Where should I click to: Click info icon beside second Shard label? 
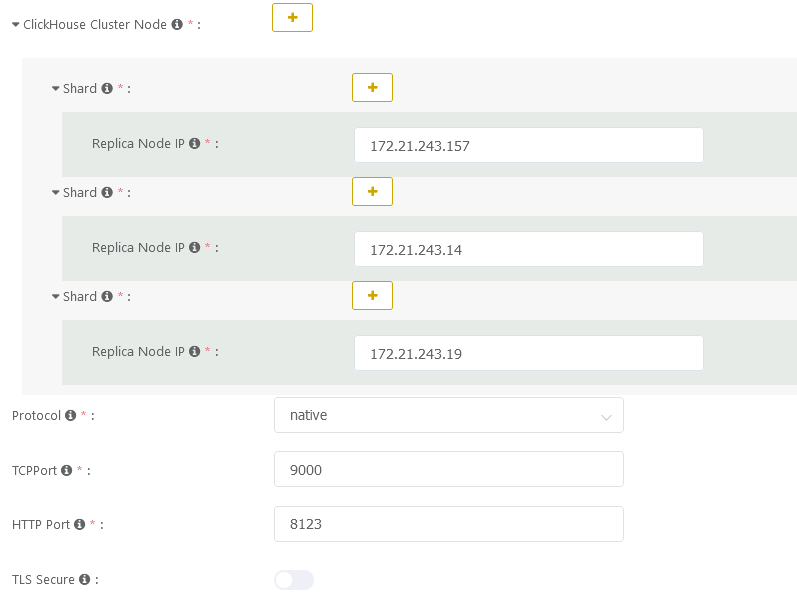tap(107, 192)
